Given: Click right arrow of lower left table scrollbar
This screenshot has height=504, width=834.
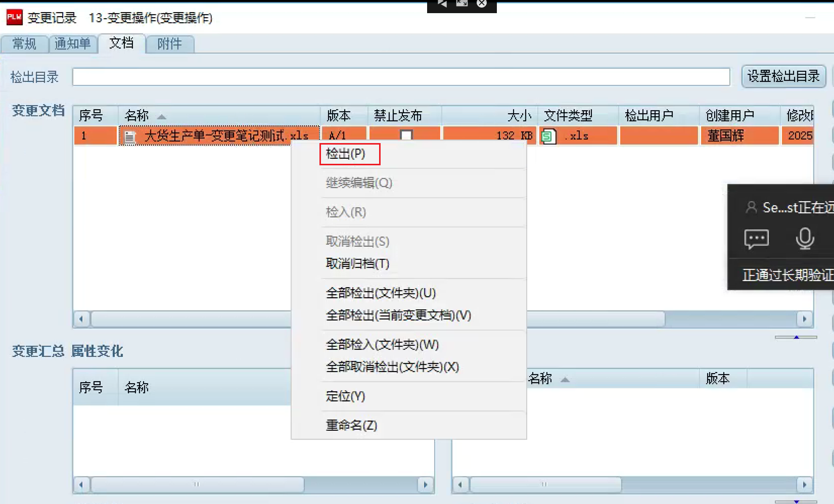Looking at the screenshot, I should pos(426,484).
